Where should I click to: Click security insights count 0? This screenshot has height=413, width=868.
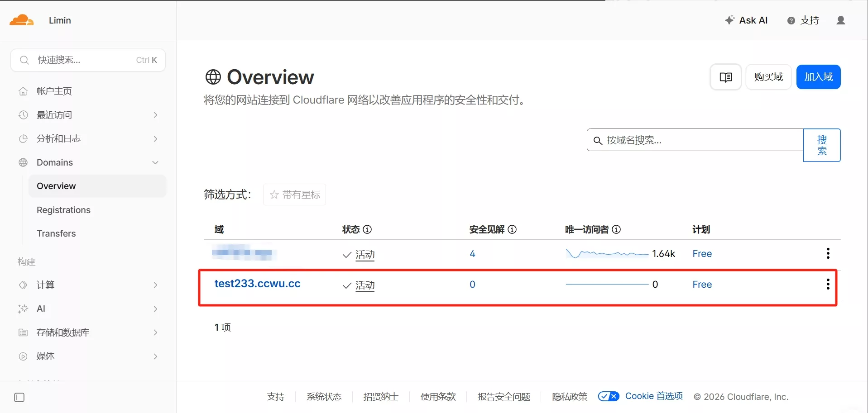(472, 285)
